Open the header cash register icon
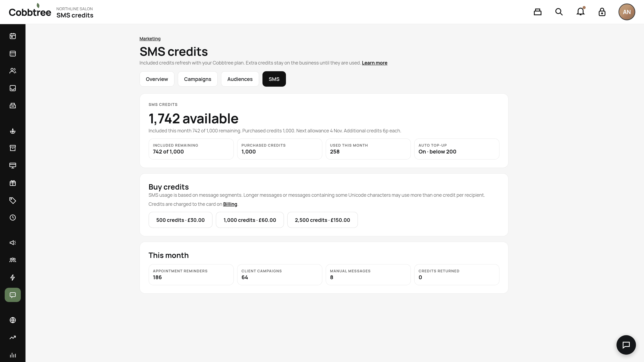This screenshot has width=644, height=362. pos(538,12)
